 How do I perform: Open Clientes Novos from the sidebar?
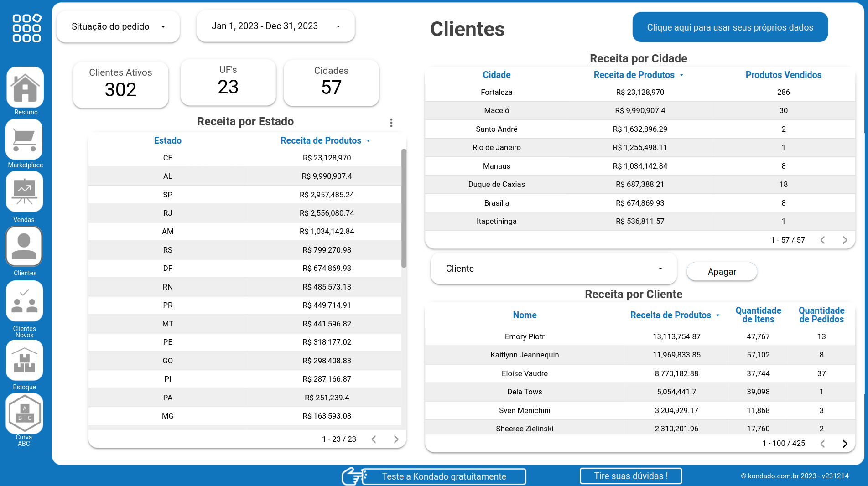pos(24,301)
